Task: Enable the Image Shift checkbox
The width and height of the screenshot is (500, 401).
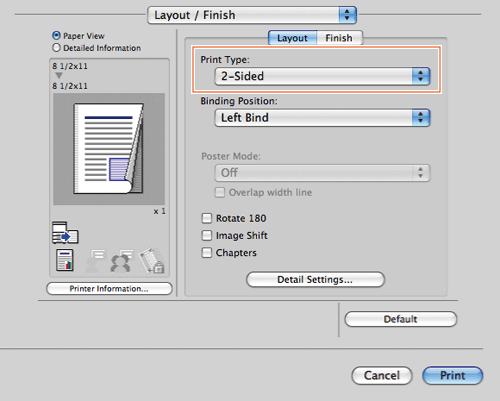Action: tap(207, 235)
